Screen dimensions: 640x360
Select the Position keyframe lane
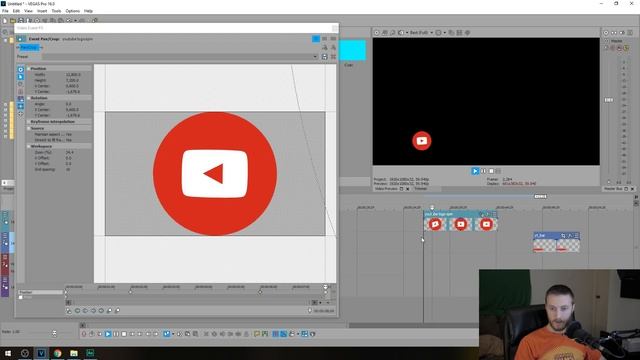click(40, 292)
